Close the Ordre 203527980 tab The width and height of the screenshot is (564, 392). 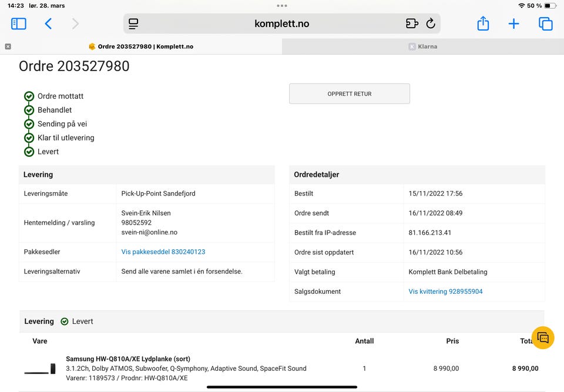tap(8, 46)
